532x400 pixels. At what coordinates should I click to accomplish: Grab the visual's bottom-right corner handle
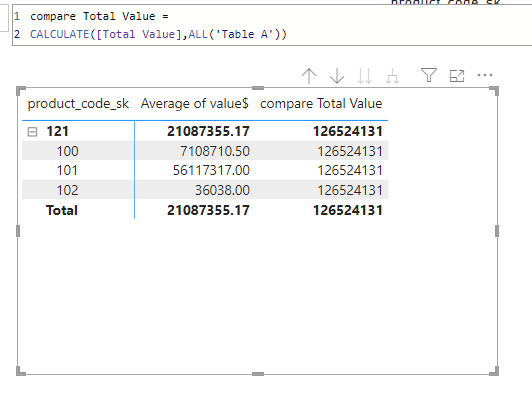point(494,371)
